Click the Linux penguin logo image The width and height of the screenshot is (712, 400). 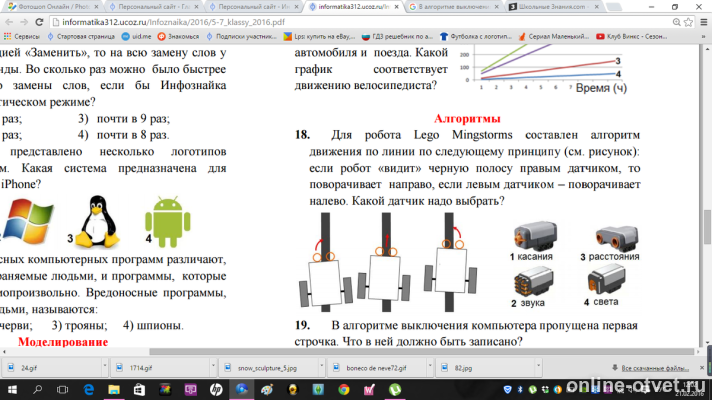(x=97, y=222)
